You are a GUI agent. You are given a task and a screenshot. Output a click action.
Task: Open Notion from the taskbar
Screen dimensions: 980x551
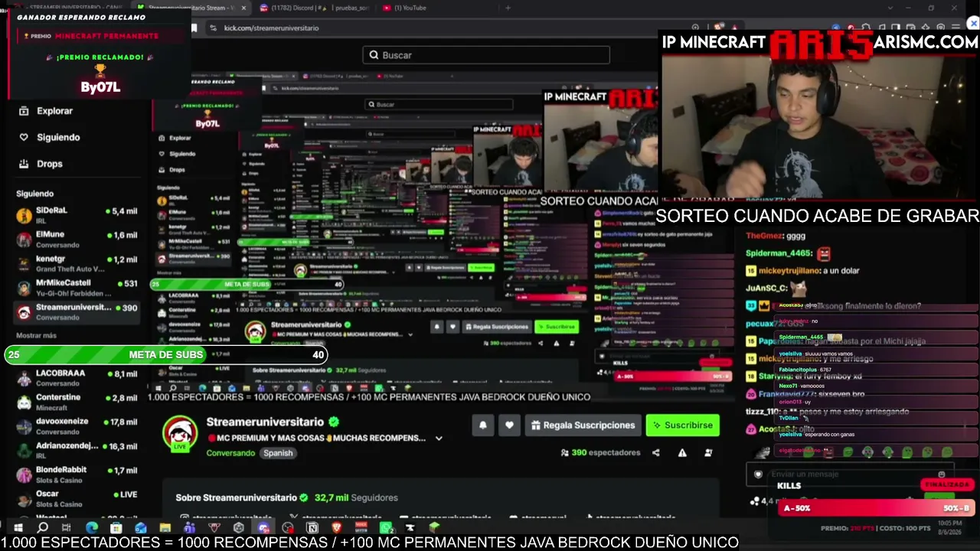click(312, 527)
